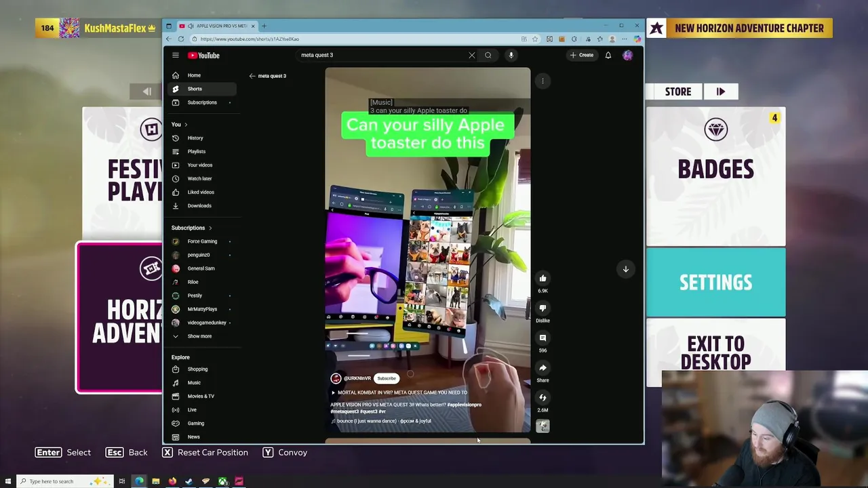This screenshot has height=488, width=868.
Task: Share this short
Action: pos(542,367)
